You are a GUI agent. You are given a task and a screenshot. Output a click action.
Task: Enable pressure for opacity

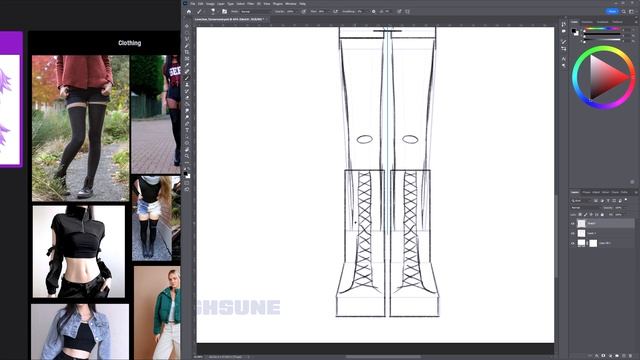point(303,11)
